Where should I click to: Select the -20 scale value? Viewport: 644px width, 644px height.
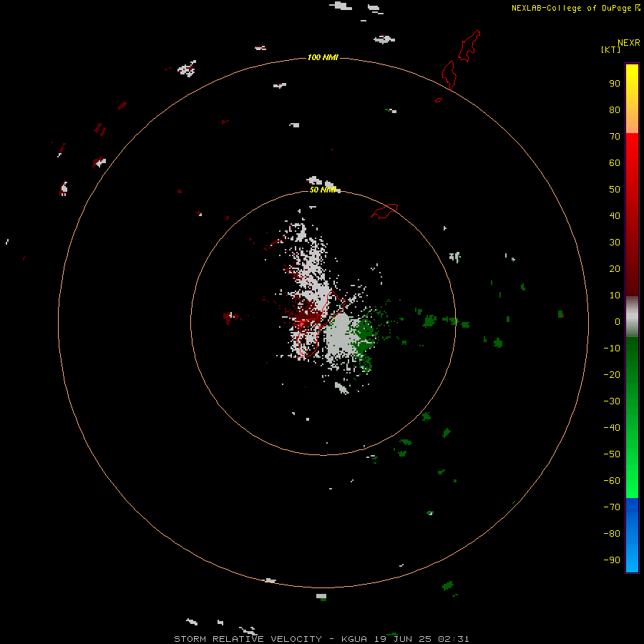click(612, 375)
